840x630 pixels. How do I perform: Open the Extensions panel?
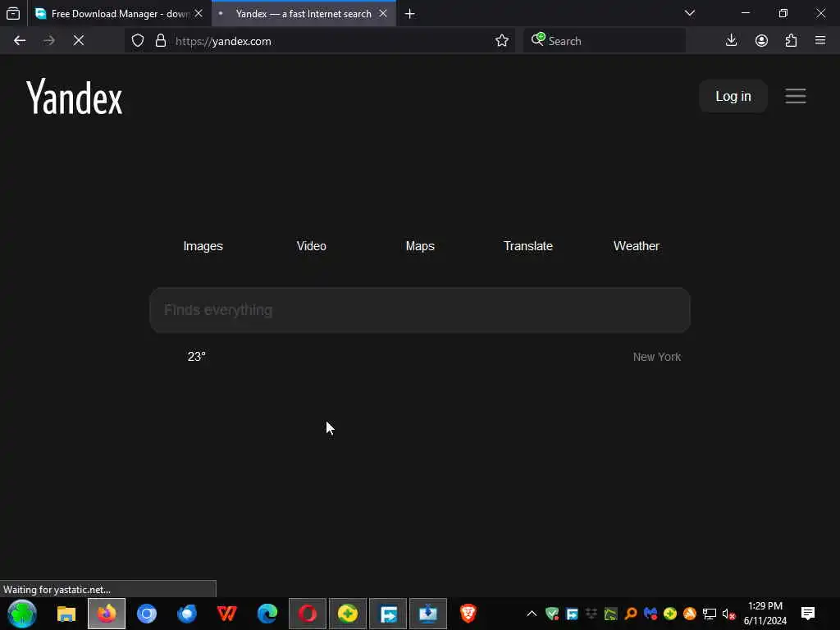[792, 41]
